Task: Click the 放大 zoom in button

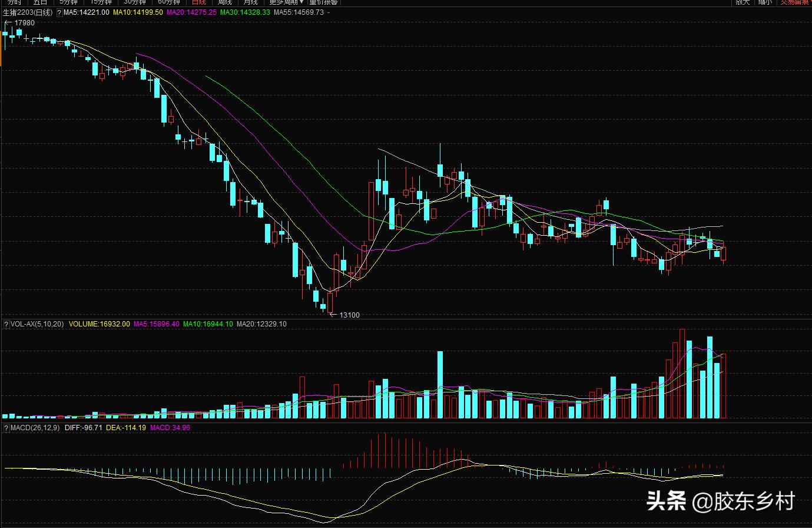Action: [x=742, y=2]
